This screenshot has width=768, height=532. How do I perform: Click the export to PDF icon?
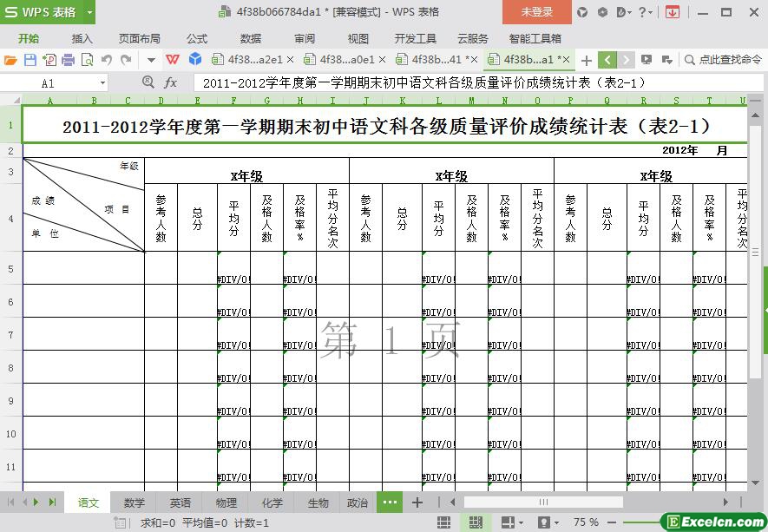point(49,60)
